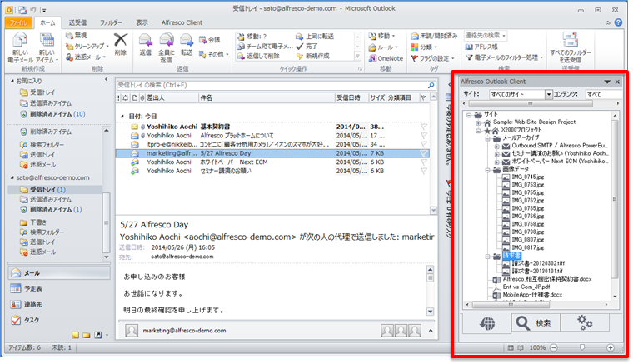
Task: Create a new email message
Action: [x=20, y=47]
